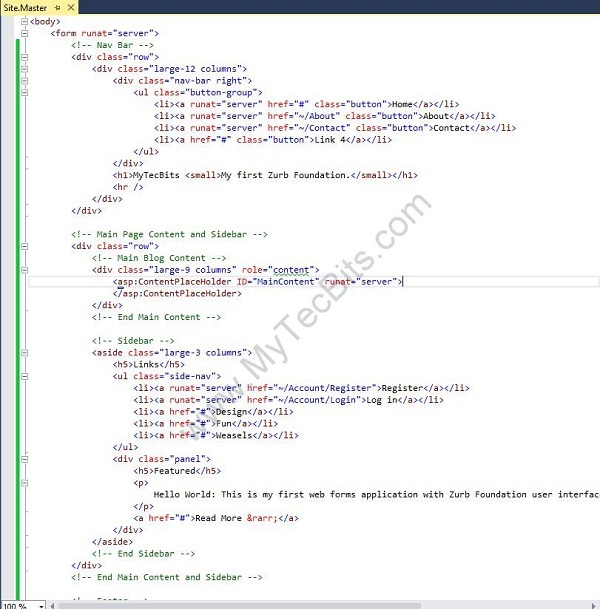Collapse the <p> paragraph block
Screen dimensions: 600x609
(24, 483)
